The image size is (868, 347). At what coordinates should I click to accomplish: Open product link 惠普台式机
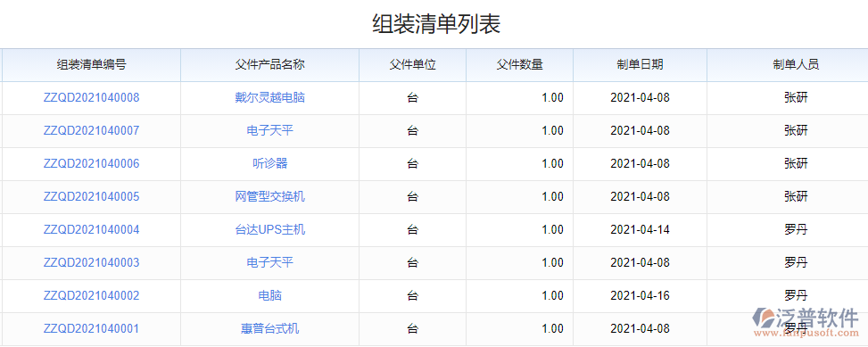click(270, 329)
